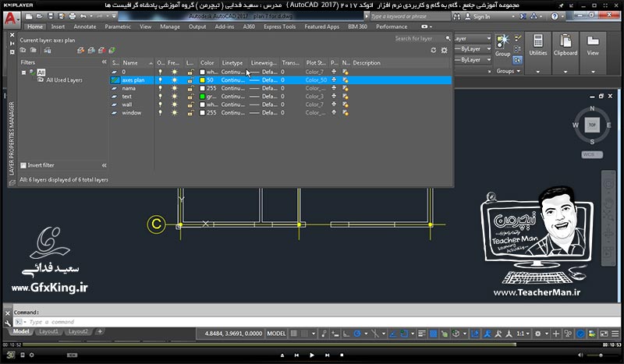Click the Play button in the media player
The width and height of the screenshot is (624, 364).
click(x=311, y=355)
